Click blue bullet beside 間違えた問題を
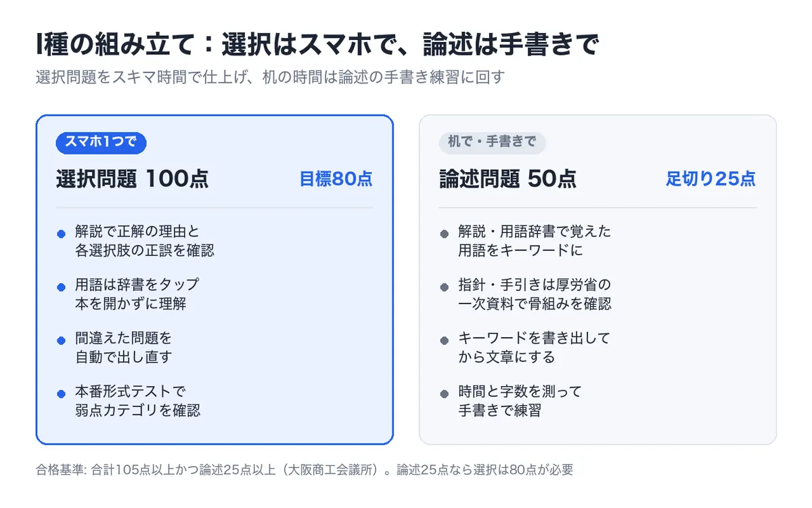The image size is (812, 508). [61, 340]
